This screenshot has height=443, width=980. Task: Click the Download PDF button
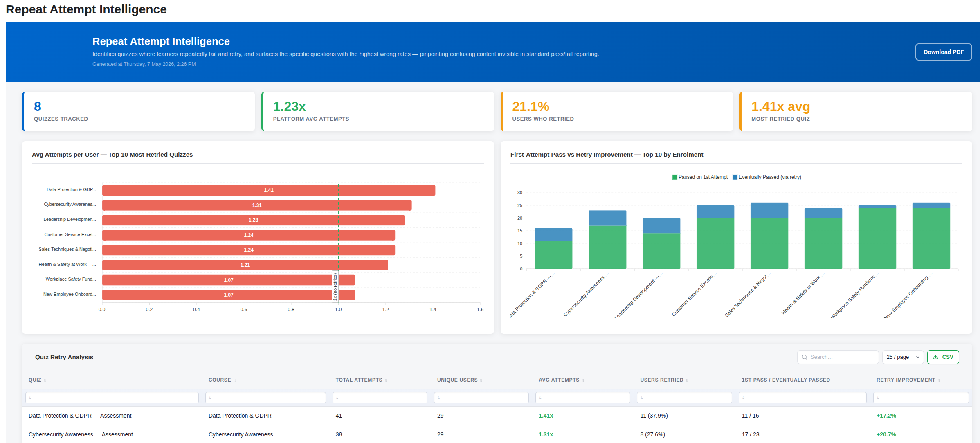943,52
